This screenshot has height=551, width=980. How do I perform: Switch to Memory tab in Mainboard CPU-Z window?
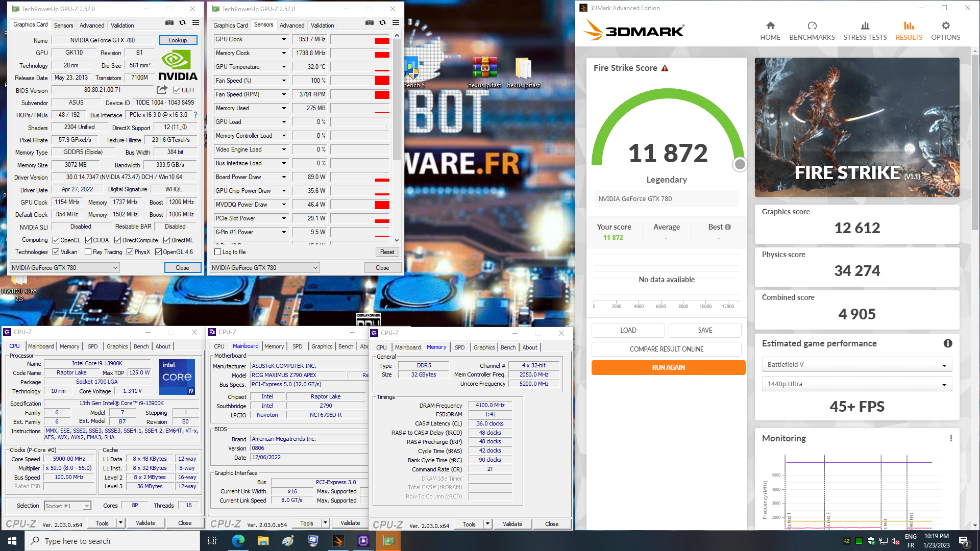tap(274, 346)
